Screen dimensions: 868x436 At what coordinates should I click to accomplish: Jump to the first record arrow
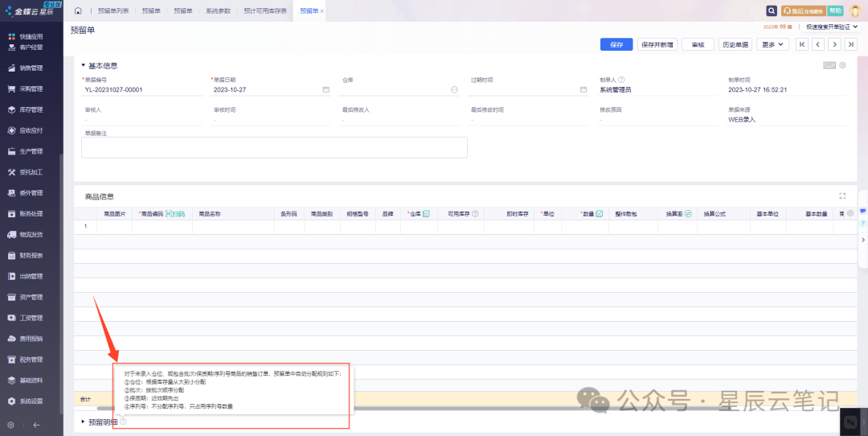[801, 44]
